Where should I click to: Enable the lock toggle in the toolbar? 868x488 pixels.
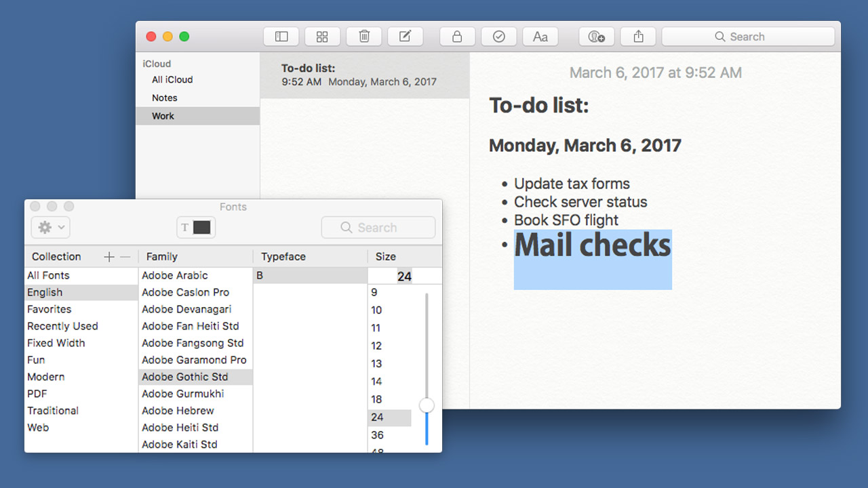[x=457, y=36]
